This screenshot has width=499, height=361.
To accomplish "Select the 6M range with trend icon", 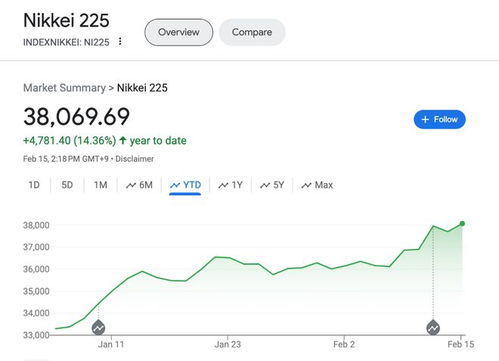I will click(x=139, y=185).
